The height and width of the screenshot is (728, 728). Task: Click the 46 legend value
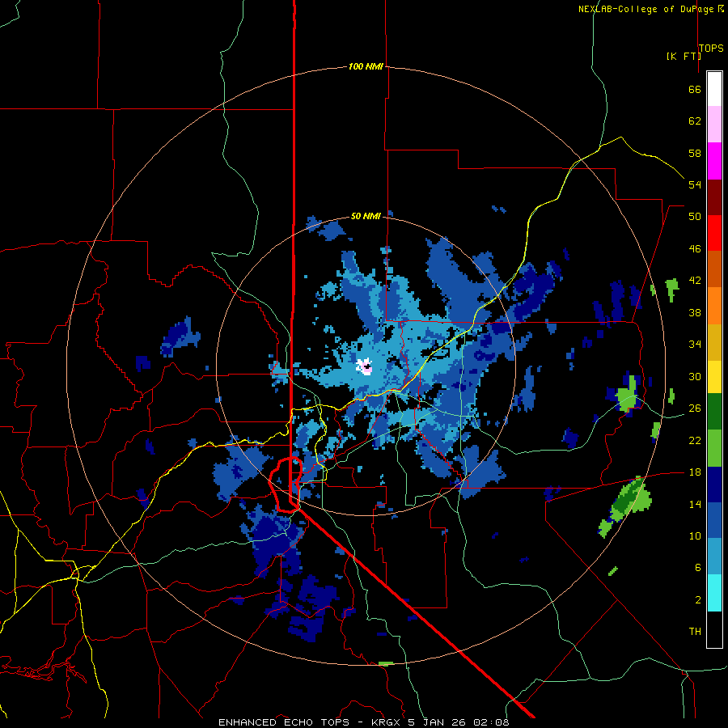coord(695,249)
